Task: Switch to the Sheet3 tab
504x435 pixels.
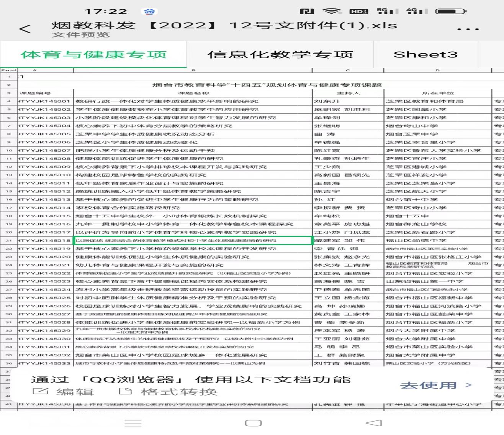Action: click(x=425, y=54)
